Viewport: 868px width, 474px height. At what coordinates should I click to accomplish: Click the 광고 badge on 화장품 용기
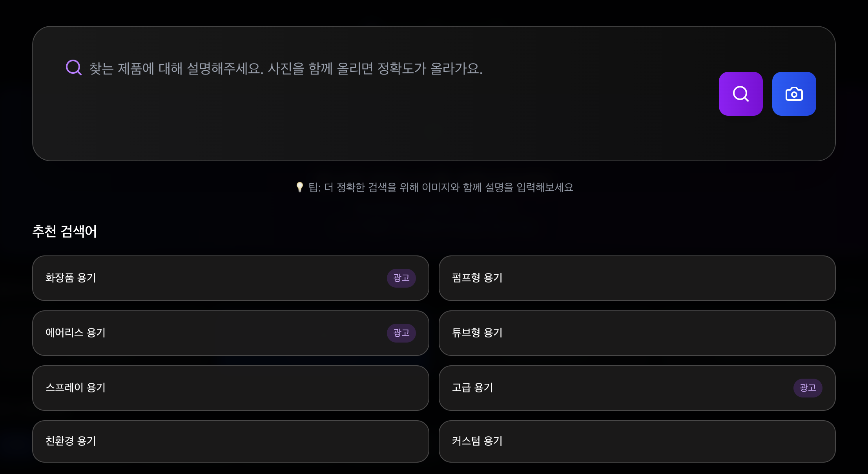401,278
